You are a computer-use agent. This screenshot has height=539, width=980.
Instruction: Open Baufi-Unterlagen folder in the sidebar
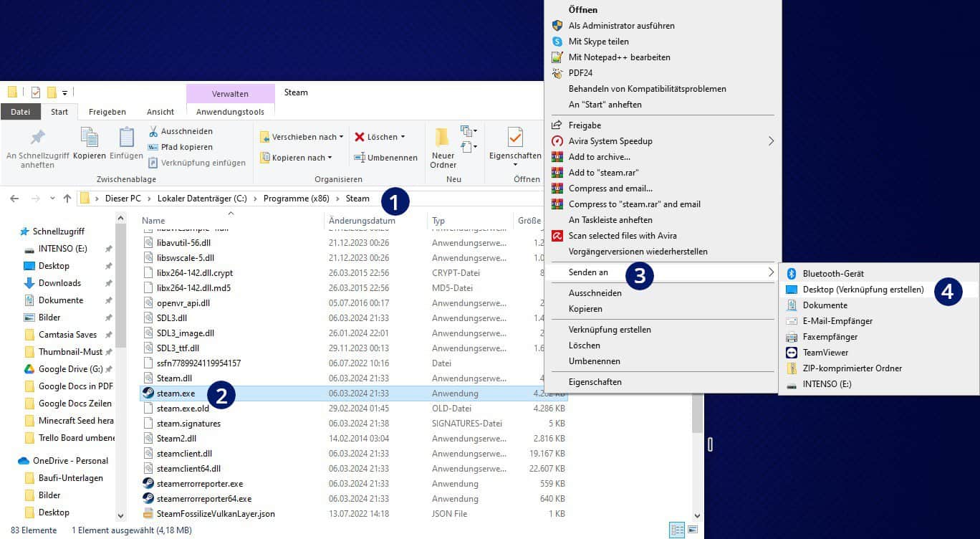[70, 478]
